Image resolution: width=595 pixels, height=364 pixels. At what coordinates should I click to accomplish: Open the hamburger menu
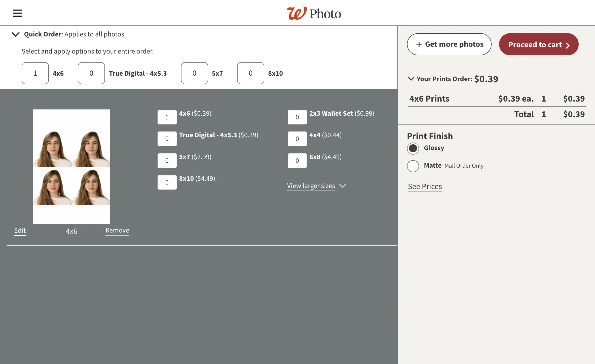coord(18,13)
